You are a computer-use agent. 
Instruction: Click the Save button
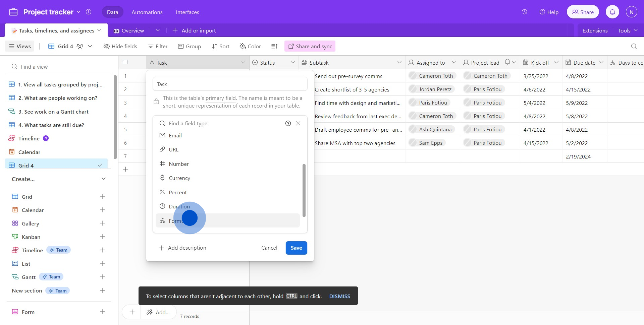coord(296,248)
